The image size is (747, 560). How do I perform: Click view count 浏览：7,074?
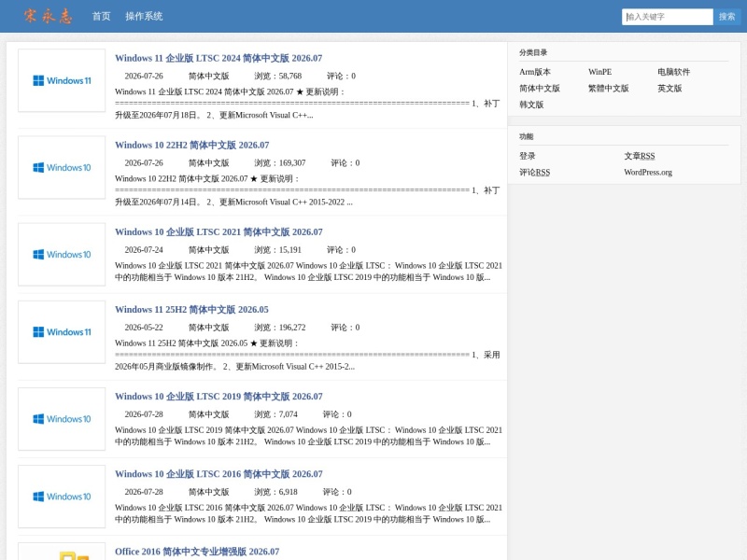275,414
